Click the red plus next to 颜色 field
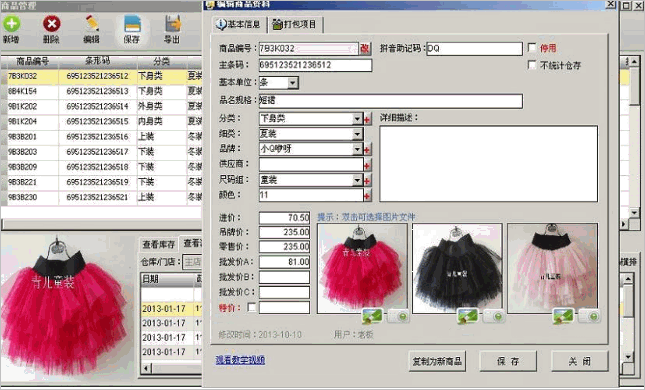The image size is (645, 390). 367,196
